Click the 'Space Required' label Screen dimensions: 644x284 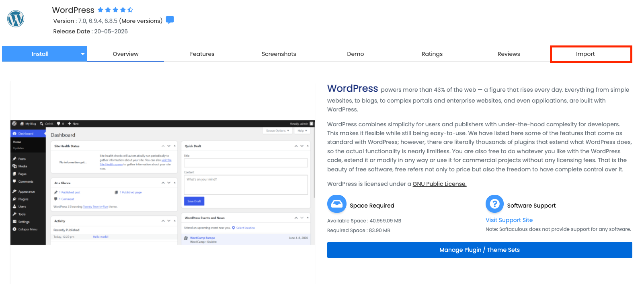tap(372, 206)
